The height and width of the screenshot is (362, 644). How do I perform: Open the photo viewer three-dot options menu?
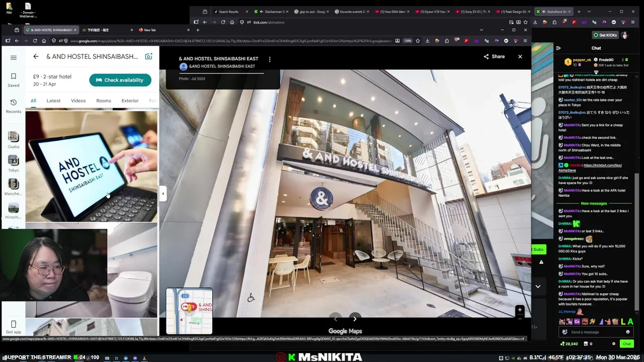(270, 60)
